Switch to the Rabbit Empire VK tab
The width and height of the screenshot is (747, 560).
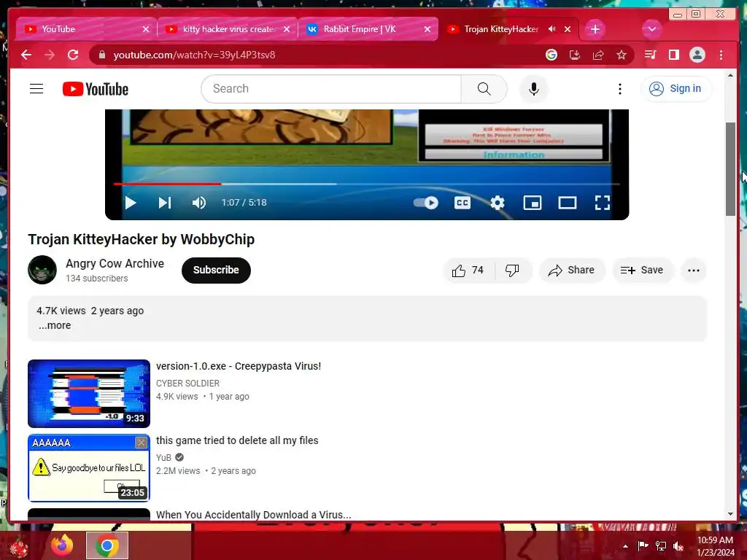368,29
